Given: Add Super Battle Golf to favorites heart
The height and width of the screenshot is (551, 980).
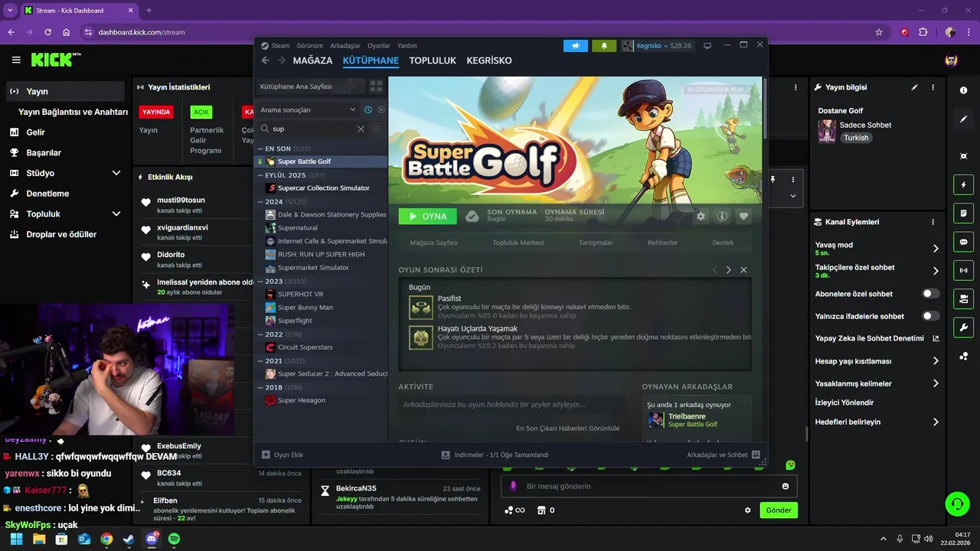Looking at the screenshot, I should 743,217.
